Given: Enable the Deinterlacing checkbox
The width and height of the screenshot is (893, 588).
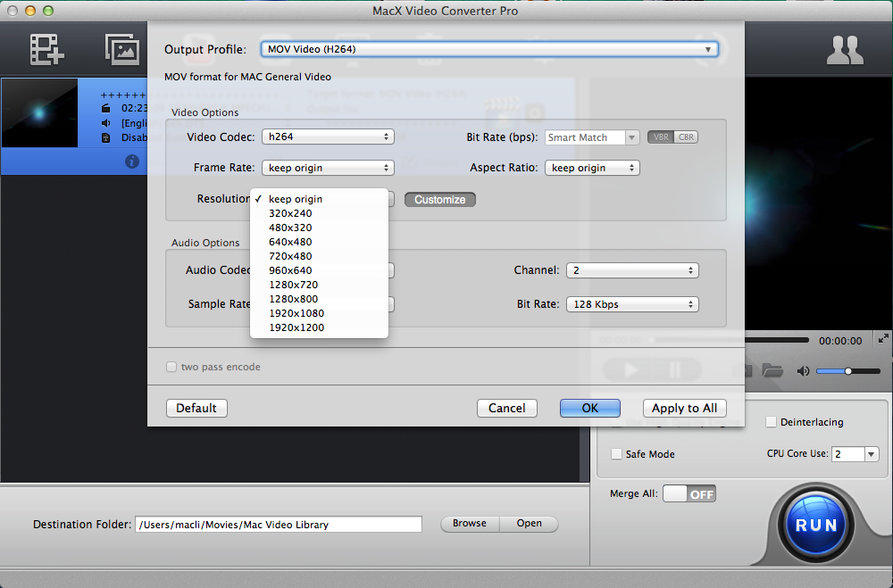Looking at the screenshot, I should pos(770,421).
